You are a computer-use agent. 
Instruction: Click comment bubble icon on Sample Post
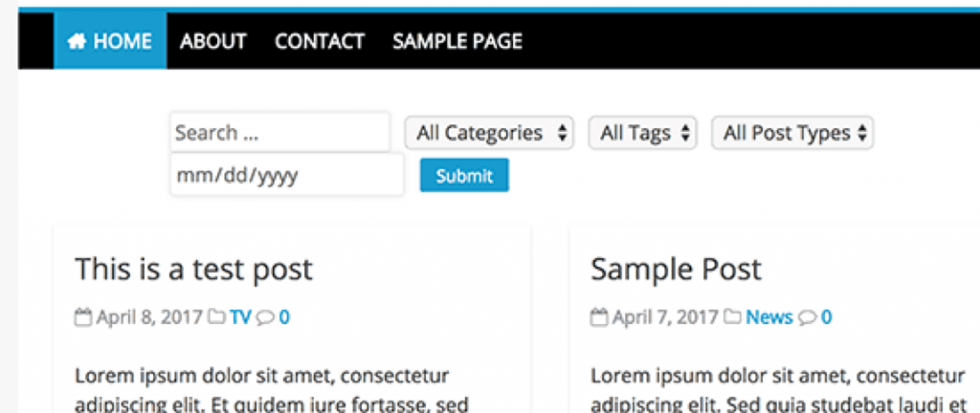click(x=808, y=318)
